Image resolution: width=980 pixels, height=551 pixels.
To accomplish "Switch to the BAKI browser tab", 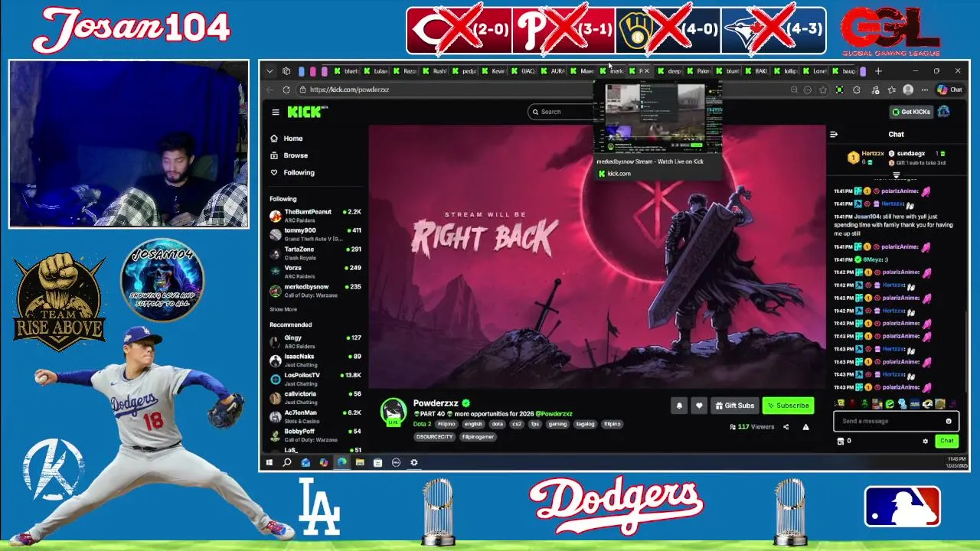I will (x=756, y=71).
